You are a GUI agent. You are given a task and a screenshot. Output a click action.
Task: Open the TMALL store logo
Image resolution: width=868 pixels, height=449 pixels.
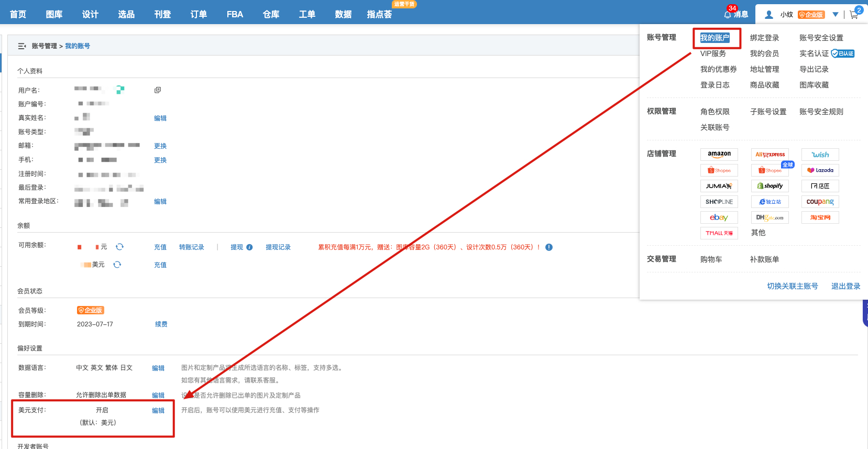point(719,233)
